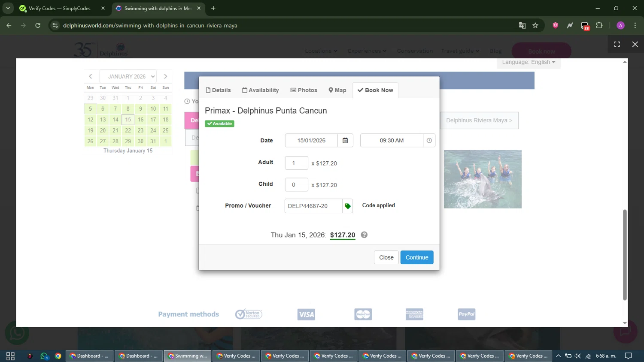
Task: Switch to the Details tab
Action: 218,90
